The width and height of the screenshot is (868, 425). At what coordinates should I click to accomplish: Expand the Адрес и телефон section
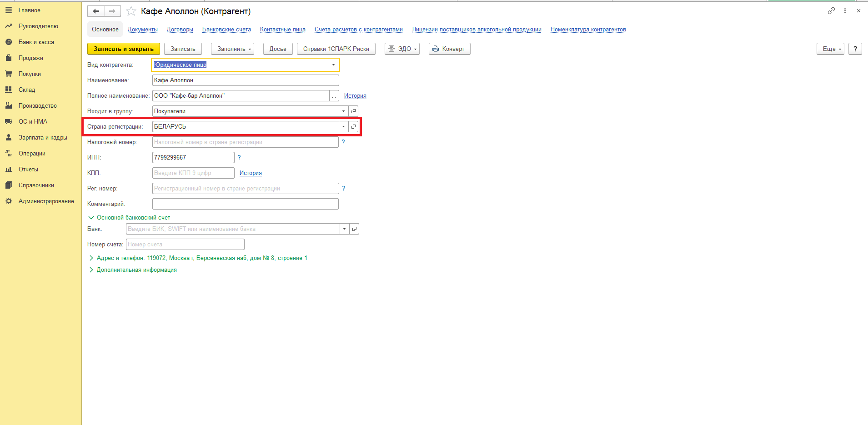pos(198,258)
